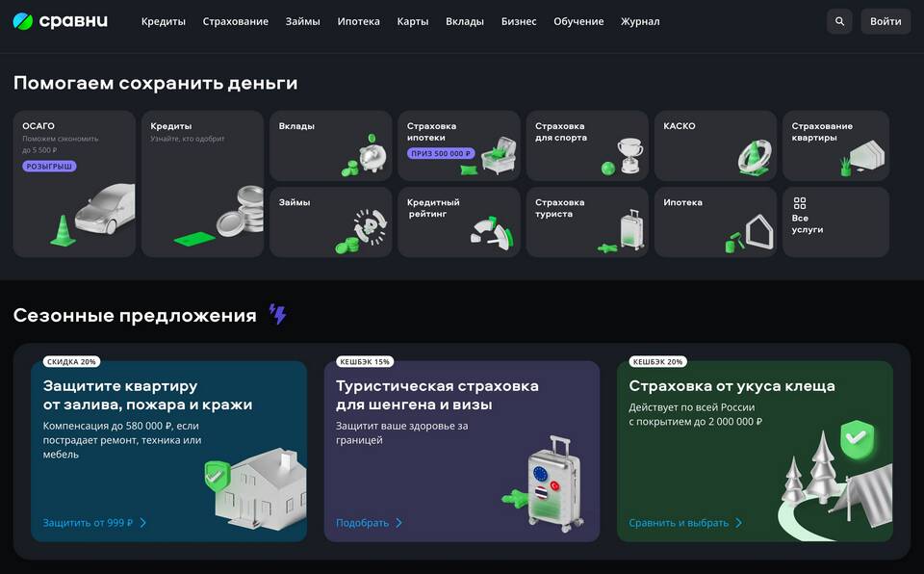924x574 pixels.
Task: Open the Страхование menu item
Action: coord(236,21)
